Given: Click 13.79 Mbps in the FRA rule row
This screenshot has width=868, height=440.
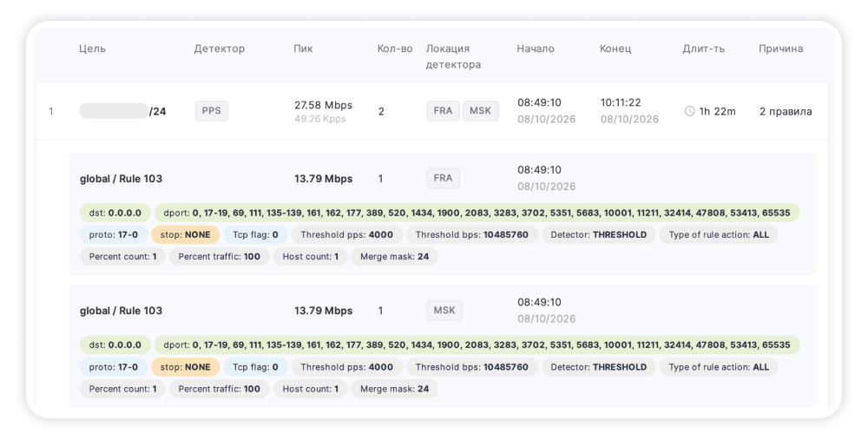Looking at the screenshot, I should coord(323,179).
